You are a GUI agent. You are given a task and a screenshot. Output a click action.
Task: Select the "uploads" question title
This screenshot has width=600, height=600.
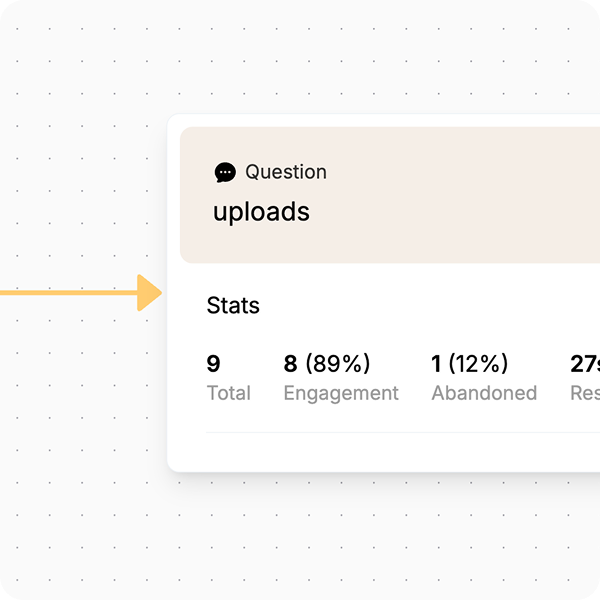coord(261,212)
